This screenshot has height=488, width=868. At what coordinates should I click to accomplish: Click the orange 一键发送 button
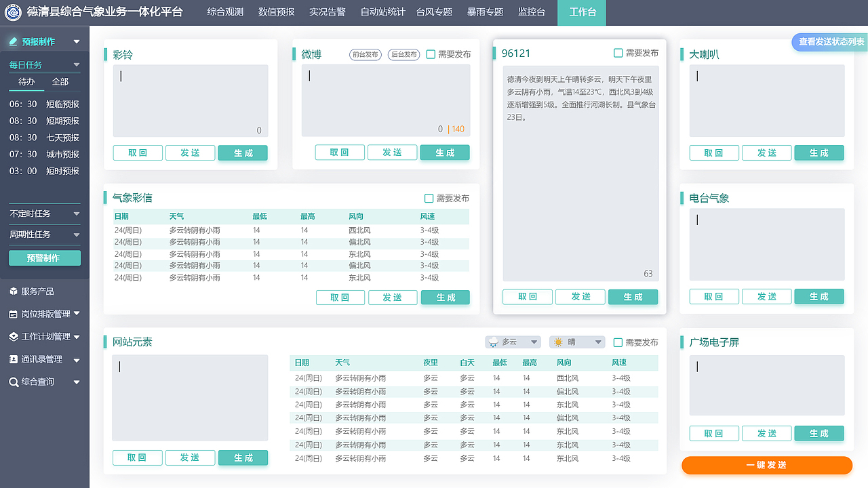coord(767,466)
